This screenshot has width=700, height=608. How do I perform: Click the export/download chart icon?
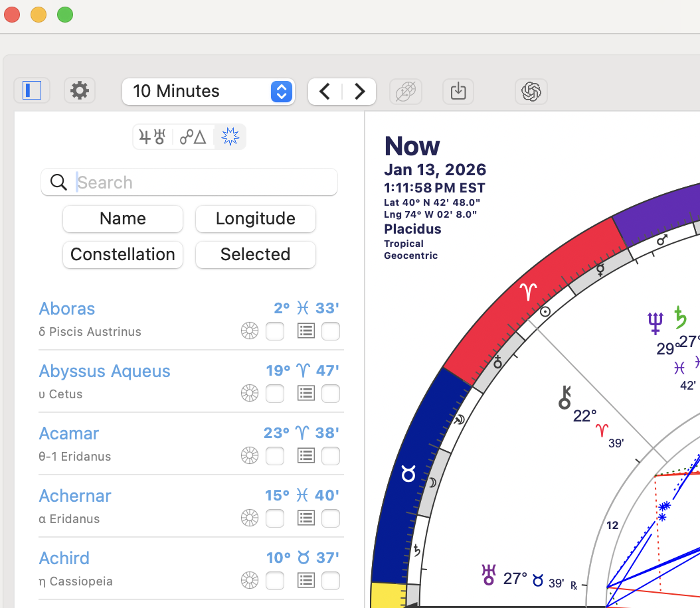tap(458, 91)
